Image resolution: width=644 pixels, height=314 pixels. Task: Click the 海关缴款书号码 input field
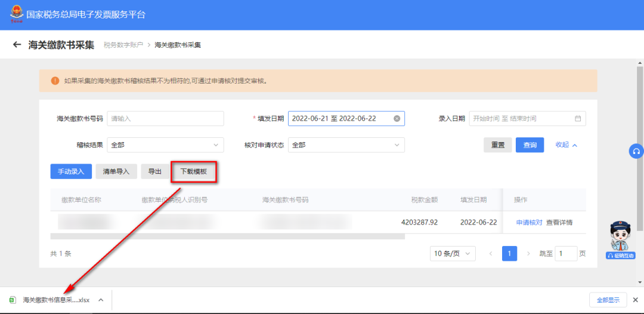(165, 118)
